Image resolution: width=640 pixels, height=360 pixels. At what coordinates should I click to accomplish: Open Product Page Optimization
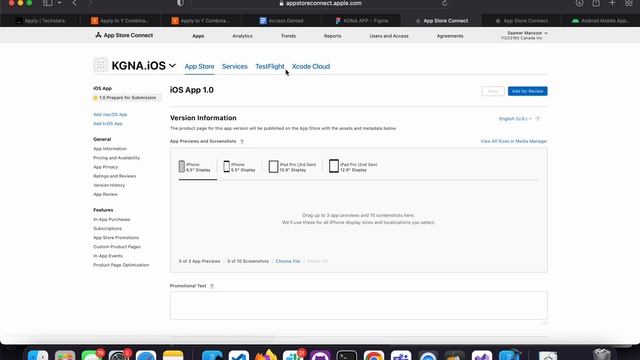(121, 265)
